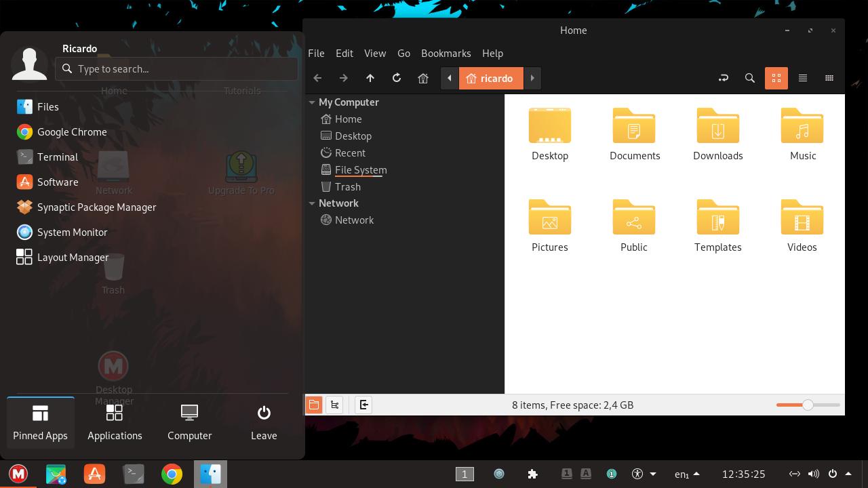Toggle the menu with the taskbar M button

(18, 474)
